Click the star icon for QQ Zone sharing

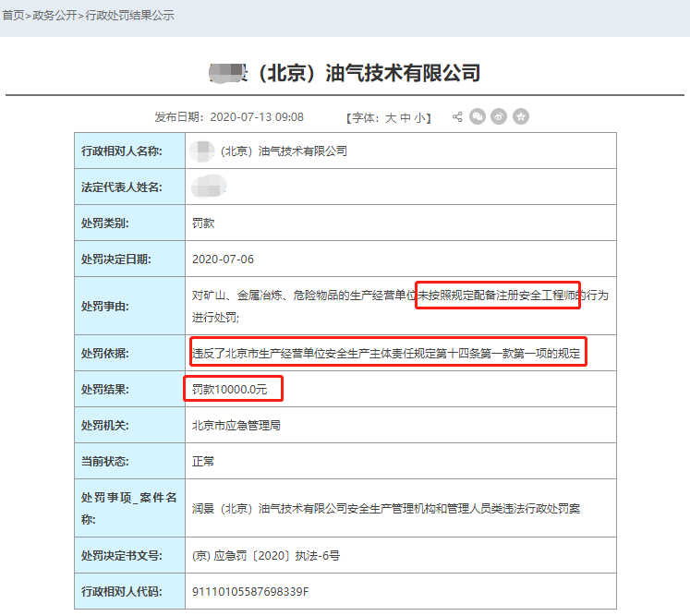pos(521,117)
